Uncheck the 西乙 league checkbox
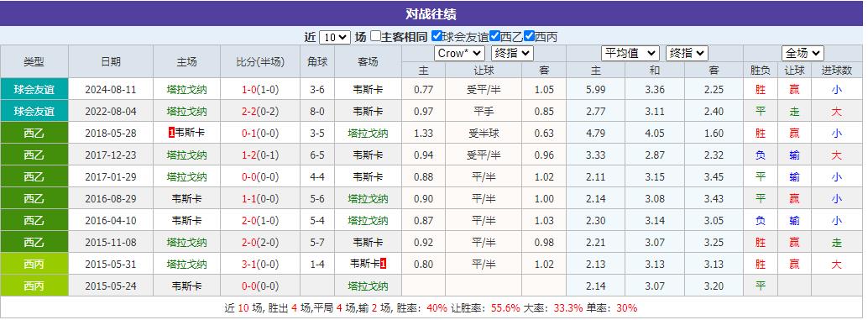 click(495, 37)
